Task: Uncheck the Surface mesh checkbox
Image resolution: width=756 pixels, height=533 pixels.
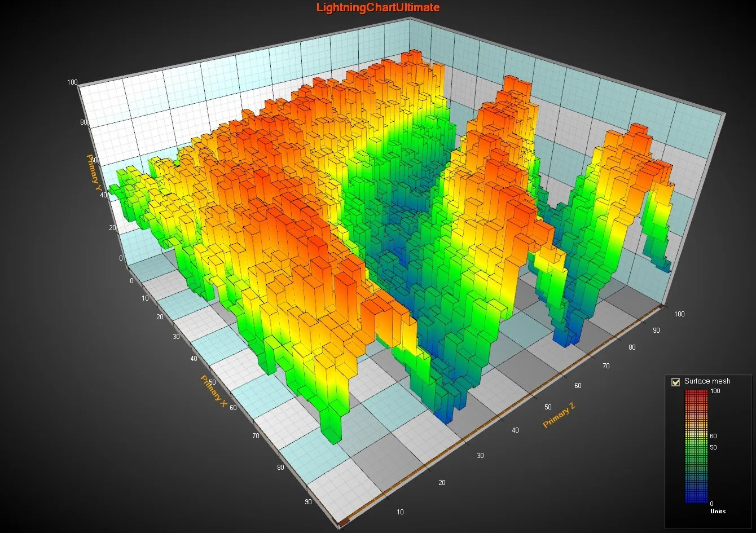Action: click(x=675, y=382)
